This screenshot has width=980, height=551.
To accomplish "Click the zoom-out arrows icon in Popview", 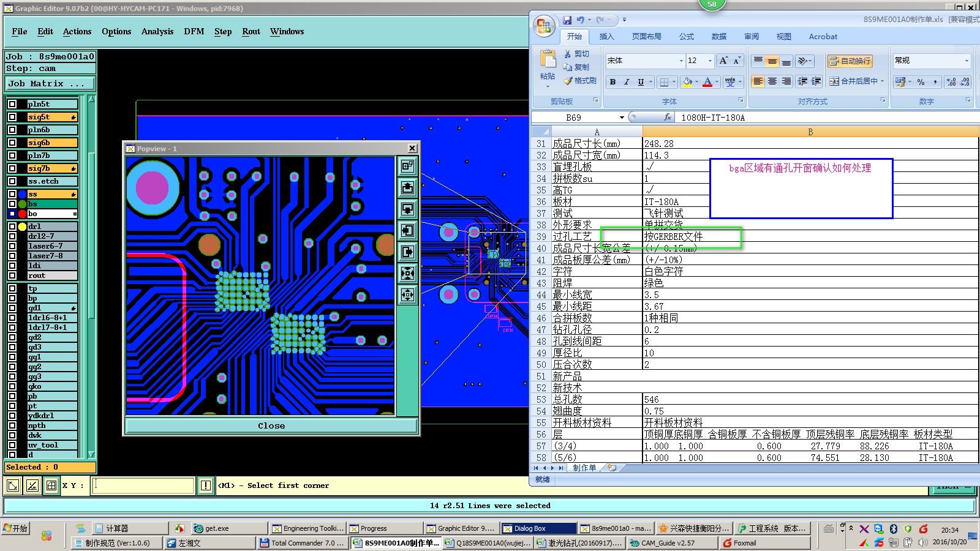I will tap(407, 294).
